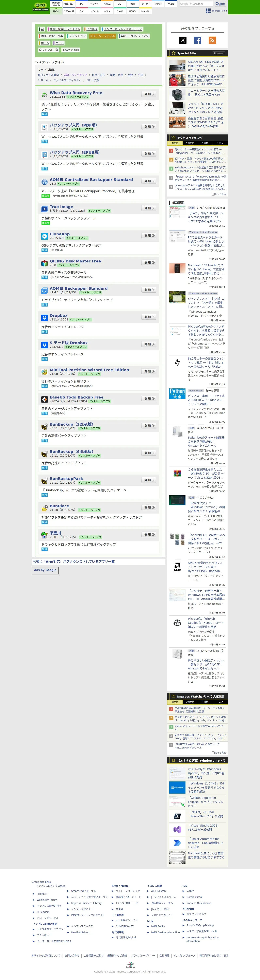
Task: Open 詳細 for True Image
Action: tap(149, 208)
